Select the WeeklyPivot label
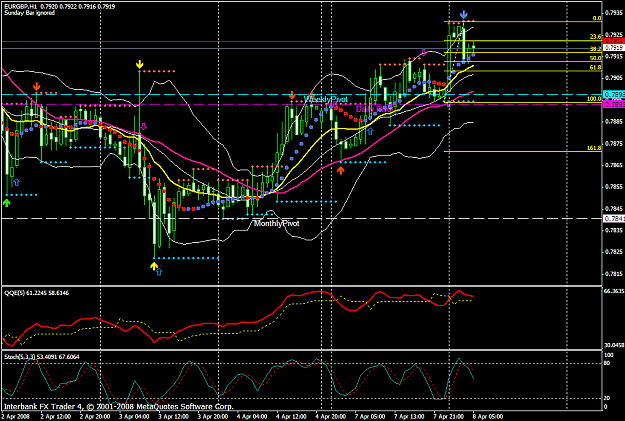Viewport: 625px width, 421px height. pos(326,99)
